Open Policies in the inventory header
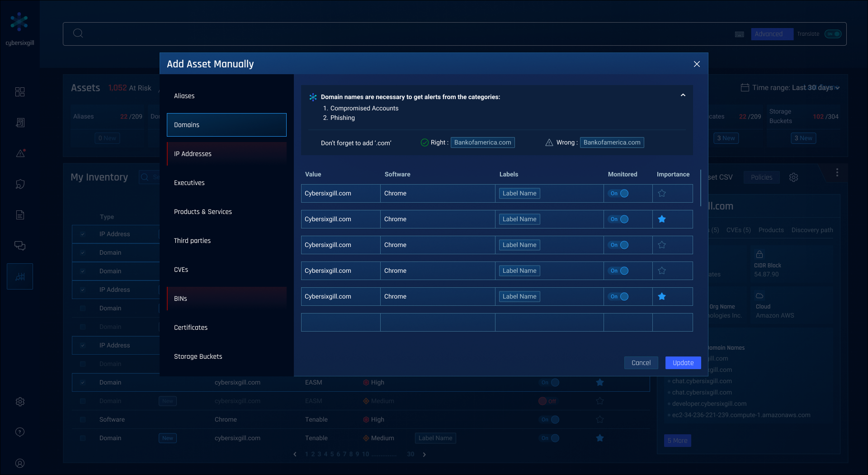Screen dimensions: 868x475 click(x=762, y=177)
